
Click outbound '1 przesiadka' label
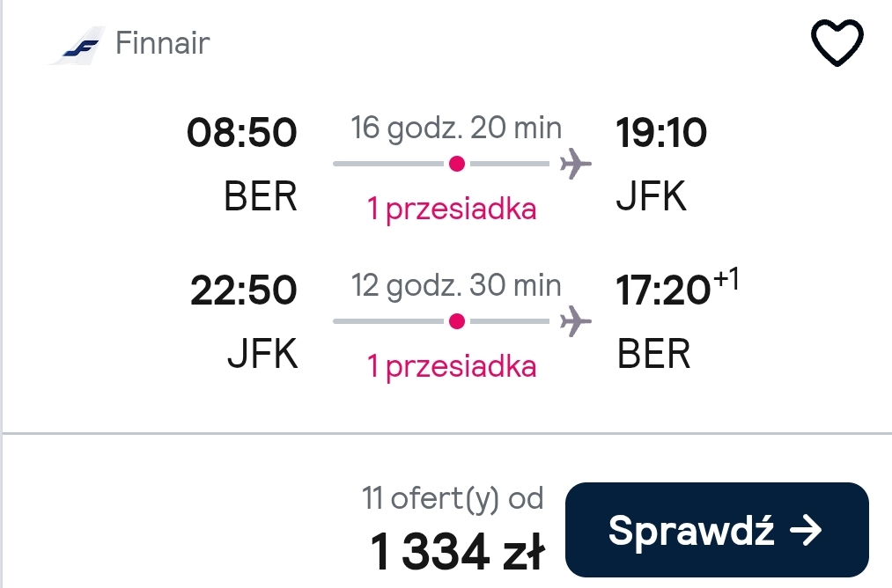click(x=452, y=209)
